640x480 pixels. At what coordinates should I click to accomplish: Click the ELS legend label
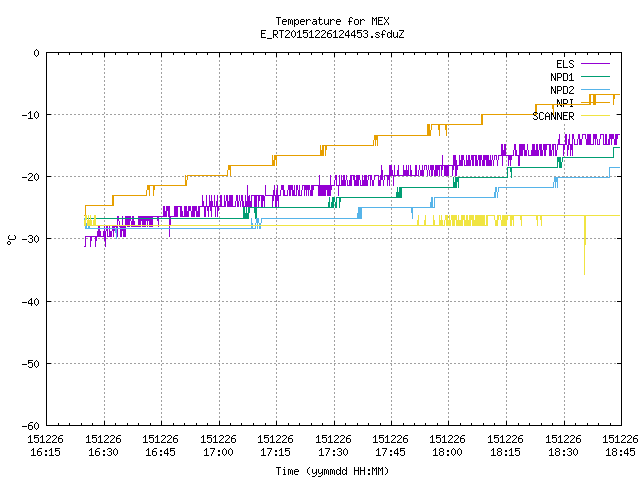[565, 64]
